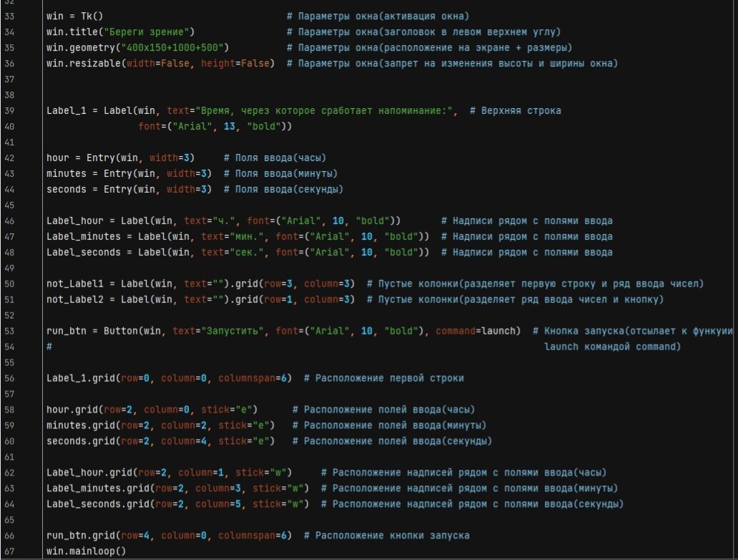Click the 'Label_1' variable on line 39
Viewport: 738px width, 560px height.
click(66, 111)
